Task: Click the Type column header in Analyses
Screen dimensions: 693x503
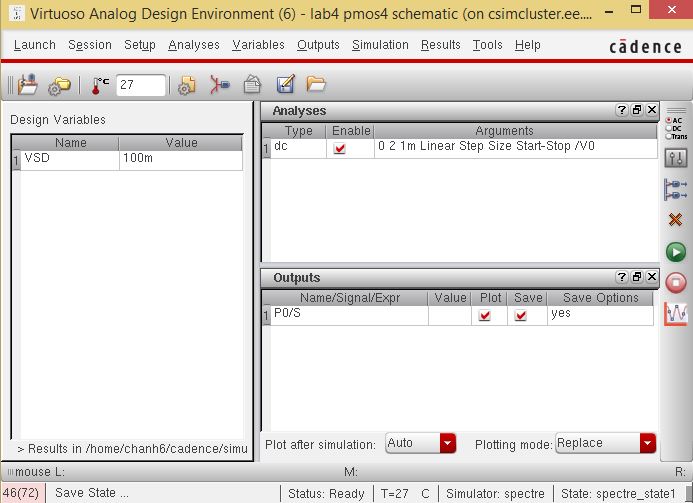Action: click(298, 131)
